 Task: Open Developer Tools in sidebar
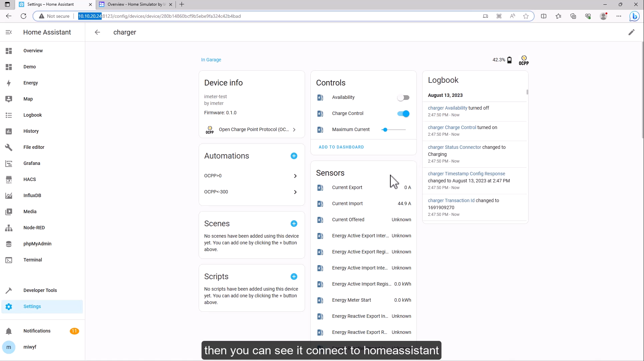tap(40, 290)
